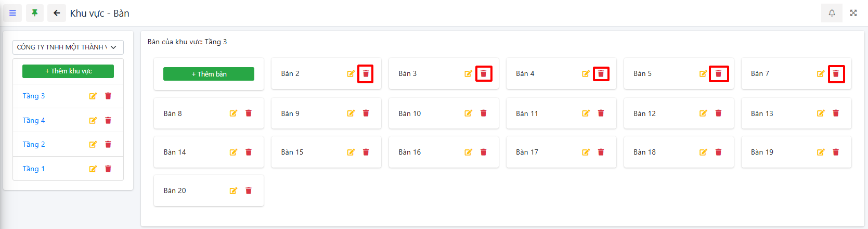Select the Tầng 2 area

(x=34, y=144)
